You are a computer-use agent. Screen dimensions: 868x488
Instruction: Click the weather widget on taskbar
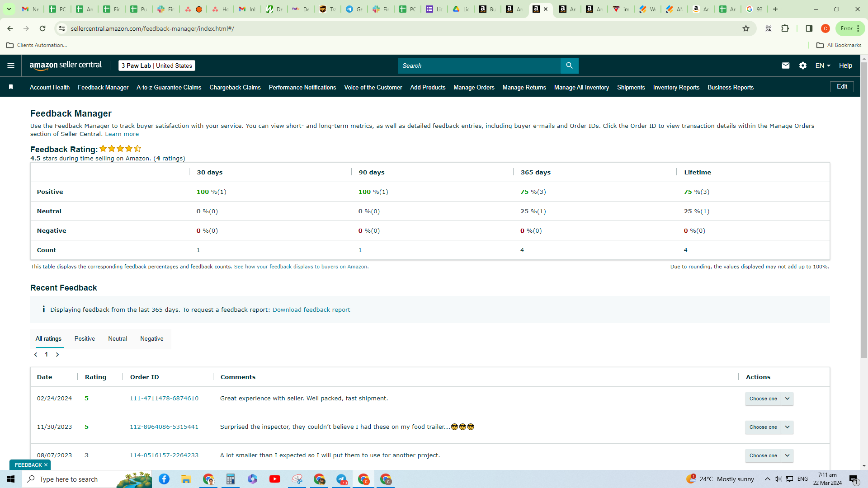pos(720,479)
